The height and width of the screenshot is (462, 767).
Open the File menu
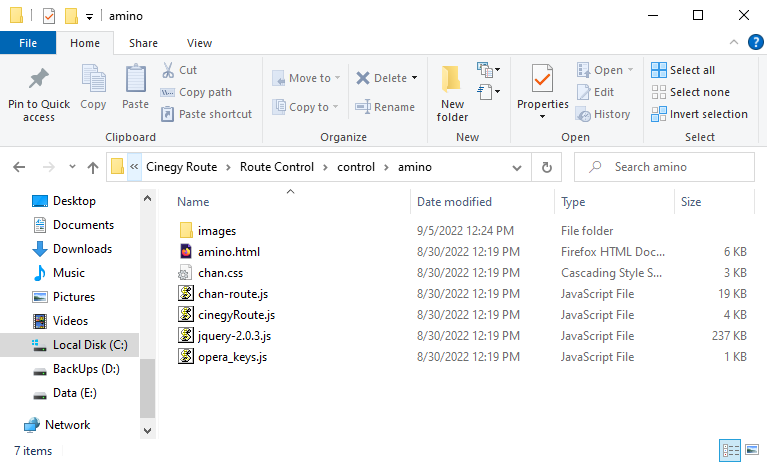point(28,43)
